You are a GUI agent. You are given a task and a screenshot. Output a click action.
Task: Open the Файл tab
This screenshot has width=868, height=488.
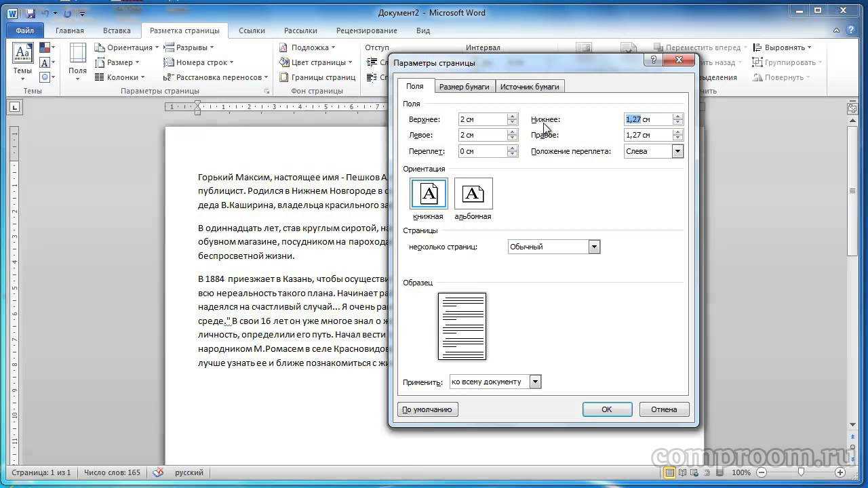pyautogui.click(x=25, y=30)
